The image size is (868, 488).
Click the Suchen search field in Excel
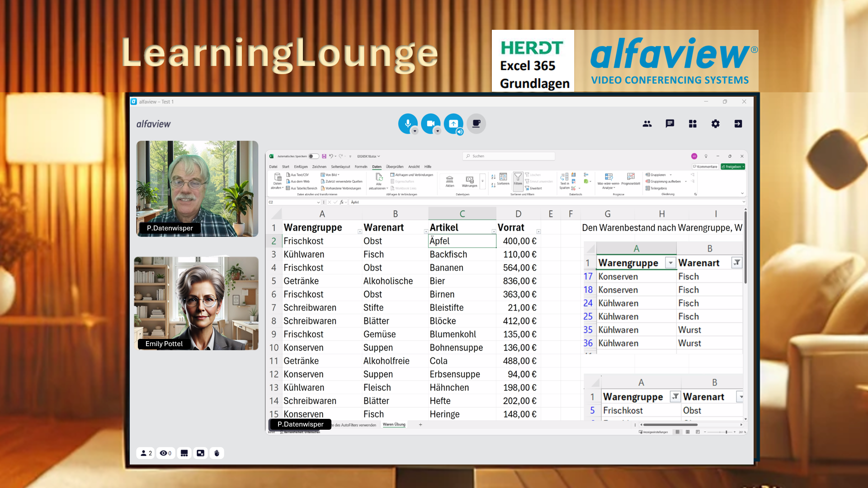tap(509, 156)
